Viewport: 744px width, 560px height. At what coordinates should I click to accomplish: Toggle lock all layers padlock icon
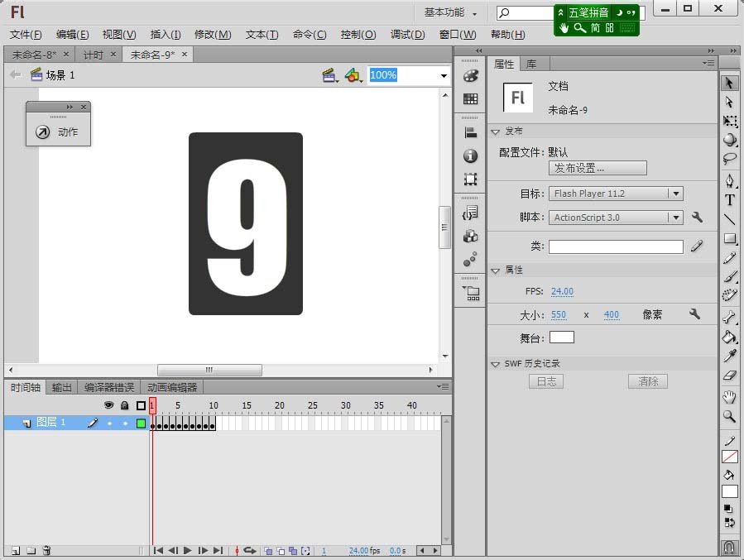(125, 405)
